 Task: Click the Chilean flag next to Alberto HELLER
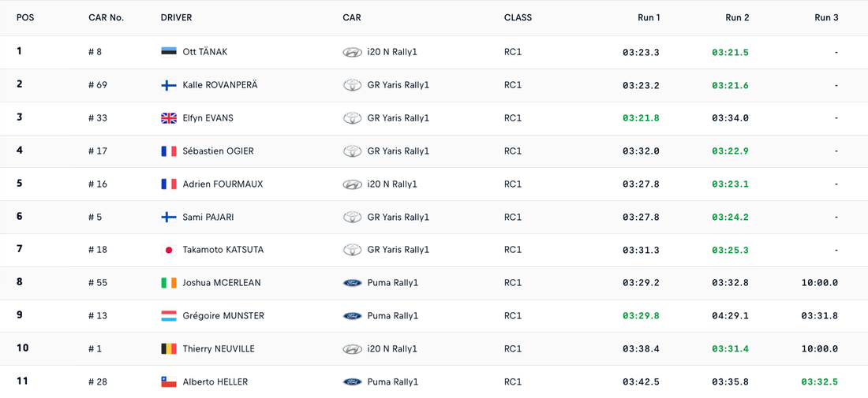click(x=168, y=382)
